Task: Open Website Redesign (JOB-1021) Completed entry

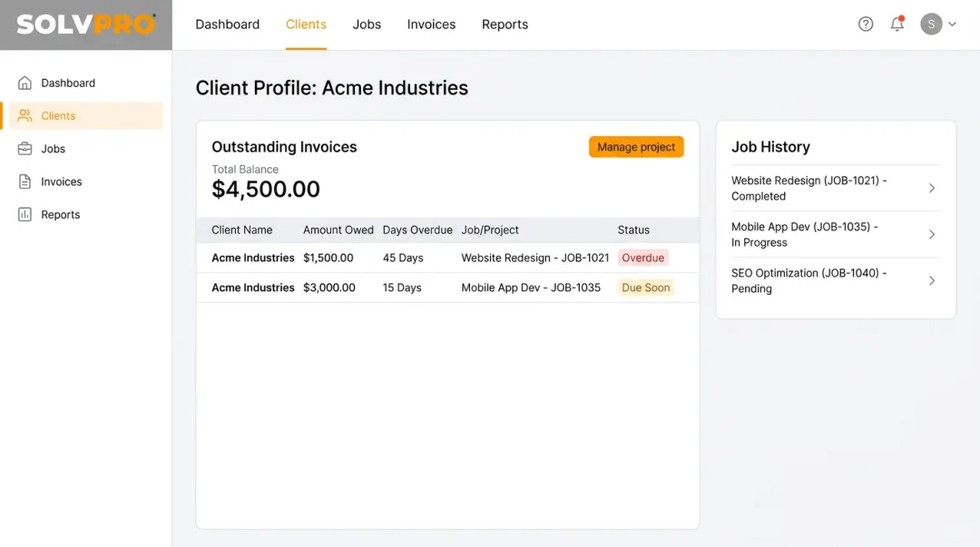Action: point(835,188)
